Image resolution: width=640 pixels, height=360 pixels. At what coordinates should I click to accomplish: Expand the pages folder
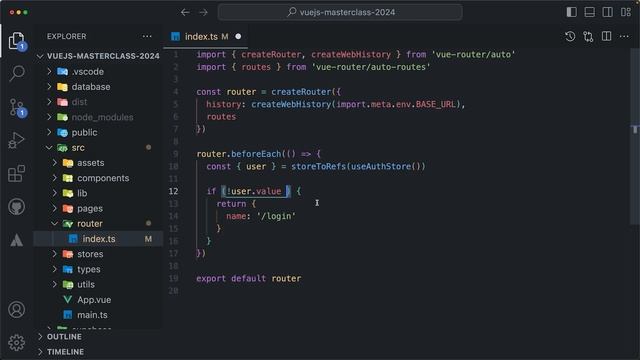[x=98, y=209]
